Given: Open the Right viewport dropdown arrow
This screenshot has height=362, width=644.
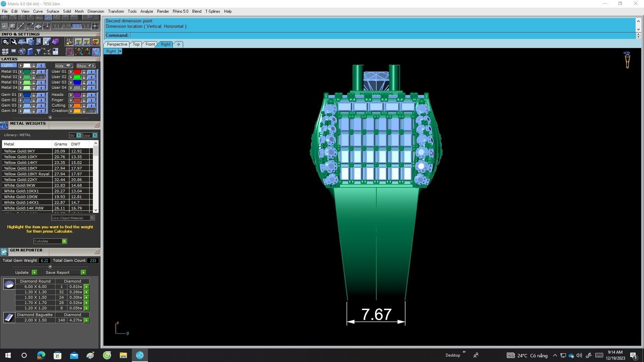Looking at the screenshot, I should click(120, 52).
